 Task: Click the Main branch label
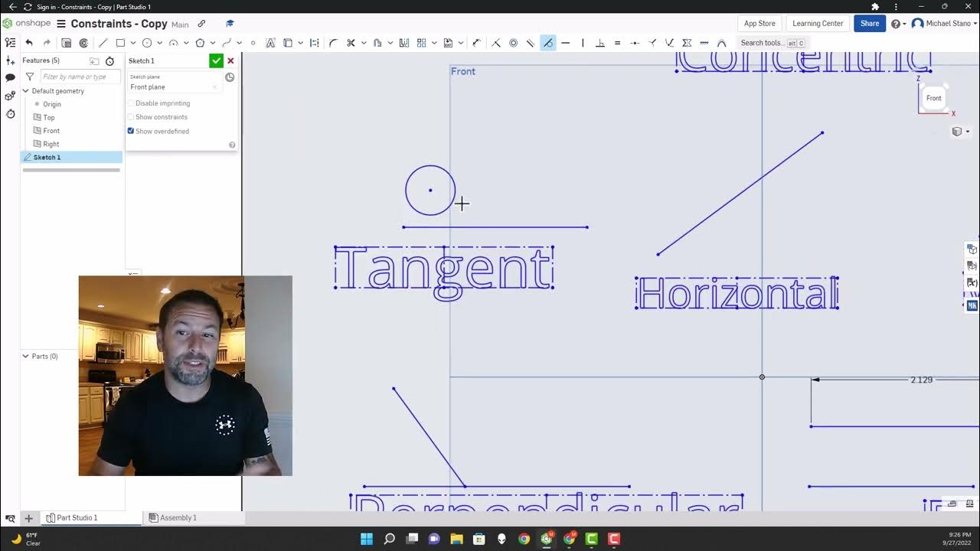click(180, 24)
